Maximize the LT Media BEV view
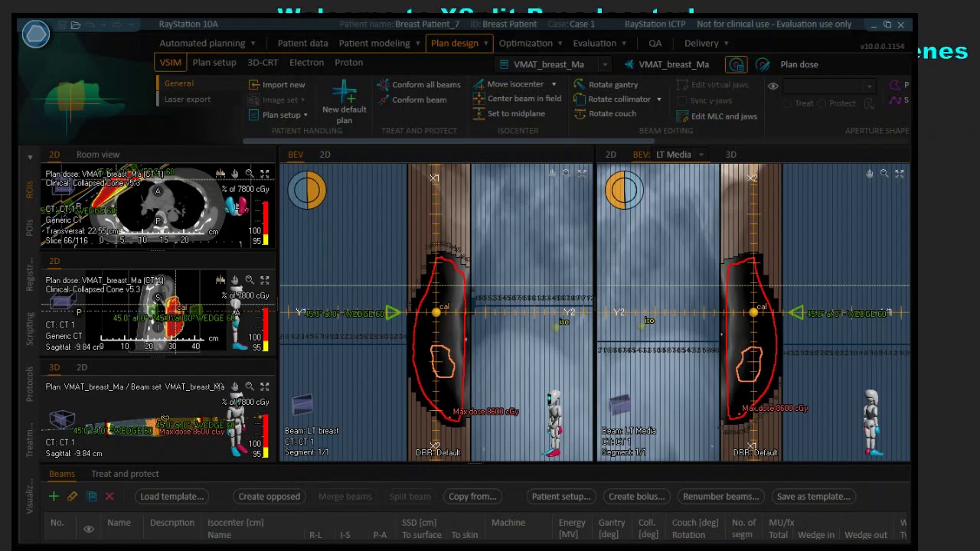This screenshot has width=980, height=551. (900, 174)
